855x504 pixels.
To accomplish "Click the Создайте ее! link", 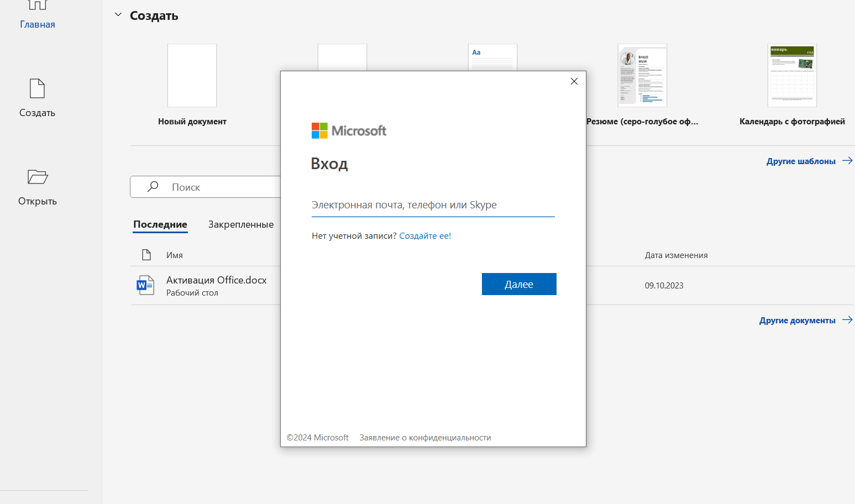I will click(425, 236).
